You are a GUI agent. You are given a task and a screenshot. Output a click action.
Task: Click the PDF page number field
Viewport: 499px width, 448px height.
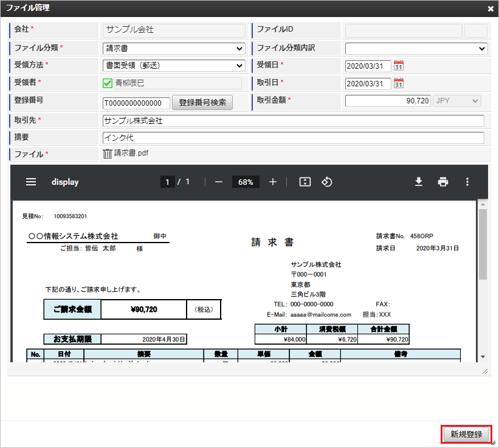click(x=168, y=182)
